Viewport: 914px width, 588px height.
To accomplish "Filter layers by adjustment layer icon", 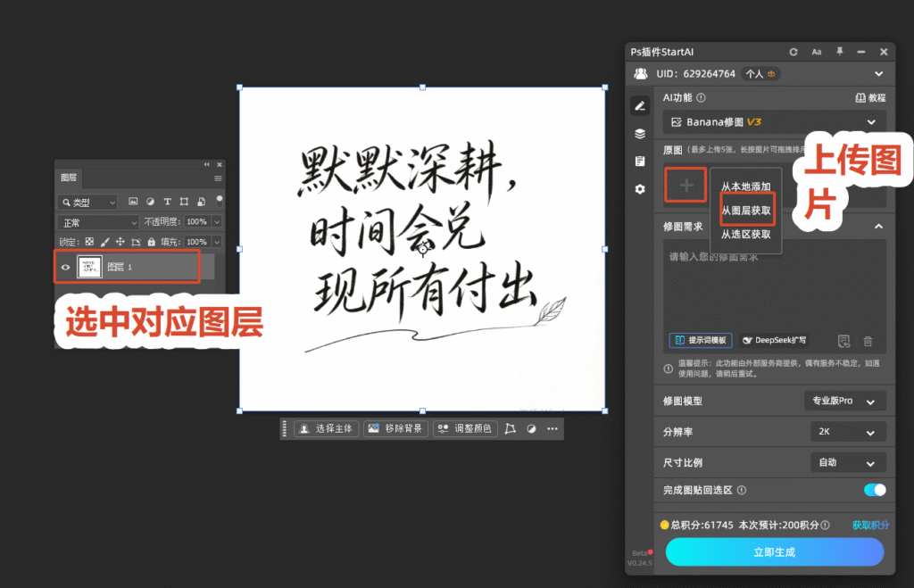I will (x=150, y=202).
